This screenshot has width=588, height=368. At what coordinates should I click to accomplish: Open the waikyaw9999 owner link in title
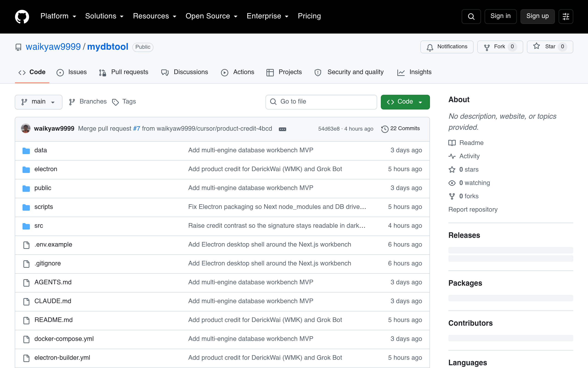coord(53,47)
